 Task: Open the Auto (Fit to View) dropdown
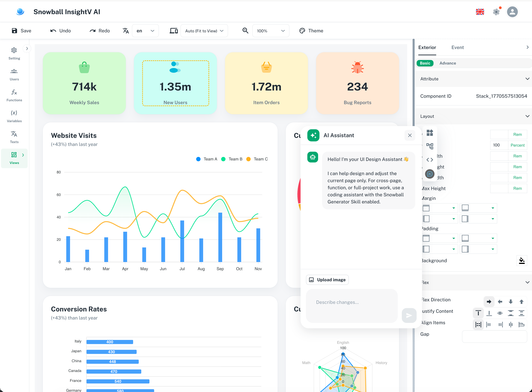pos(204,31)
